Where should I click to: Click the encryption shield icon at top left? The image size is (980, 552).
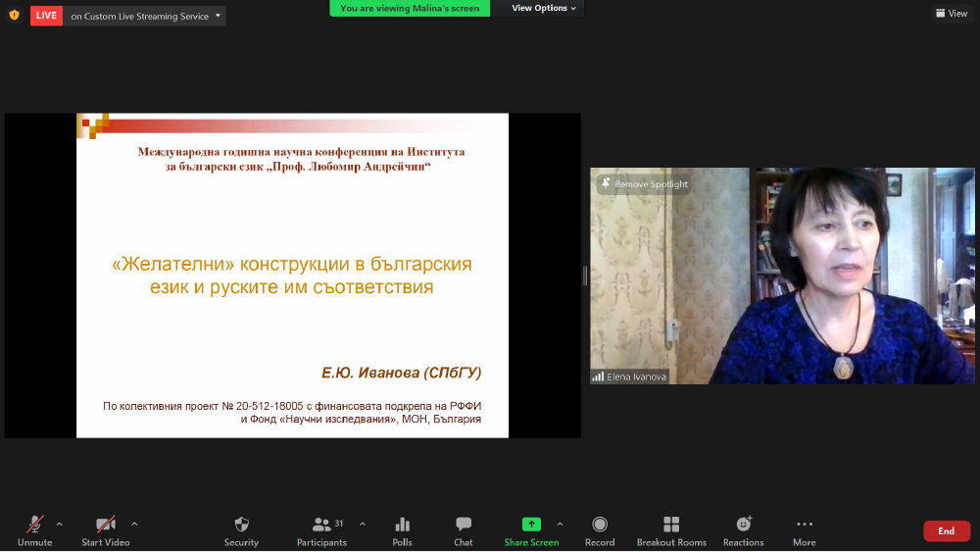(14, 15)
